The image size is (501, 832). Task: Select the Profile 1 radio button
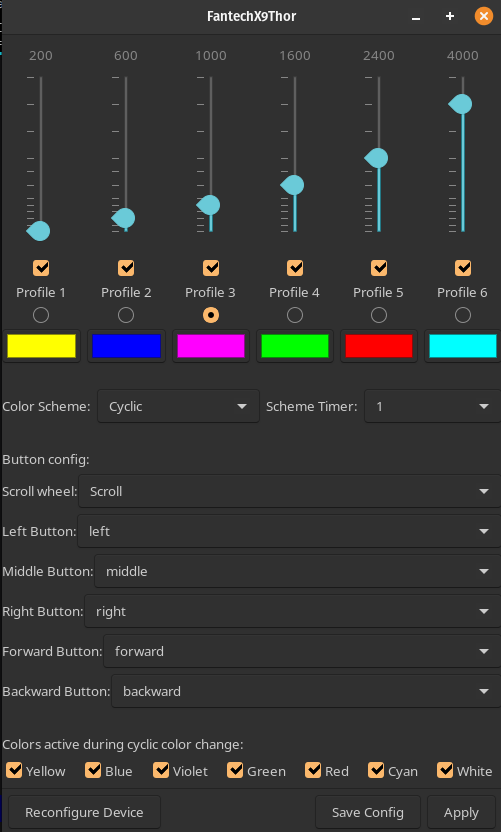pos(41,315)
